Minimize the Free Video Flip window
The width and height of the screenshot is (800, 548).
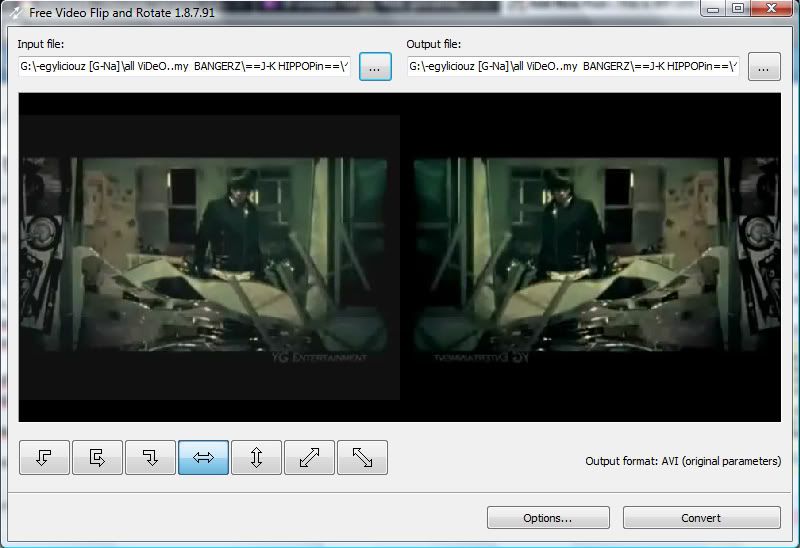tap(713, 9)
